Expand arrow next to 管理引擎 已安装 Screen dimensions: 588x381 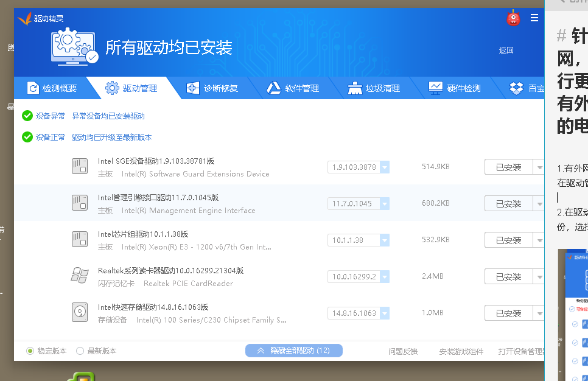539,204
